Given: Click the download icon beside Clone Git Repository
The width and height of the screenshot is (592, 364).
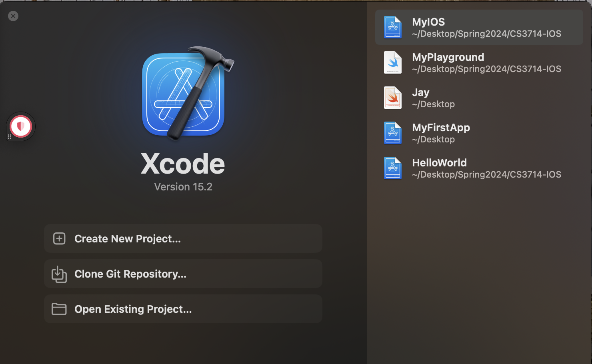Looking at the screenshot, I should click(x=59, y=274).
